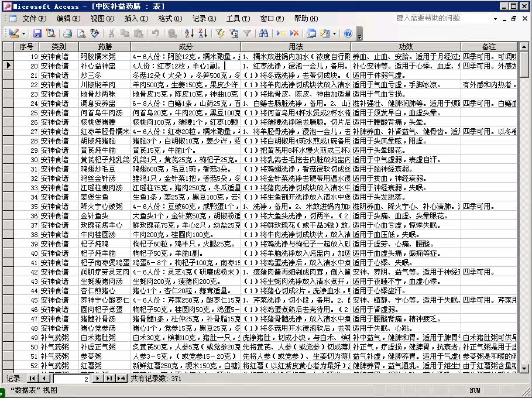532x398 pixels.
Task: Select the 备注 column header
Action: [489, 47]
